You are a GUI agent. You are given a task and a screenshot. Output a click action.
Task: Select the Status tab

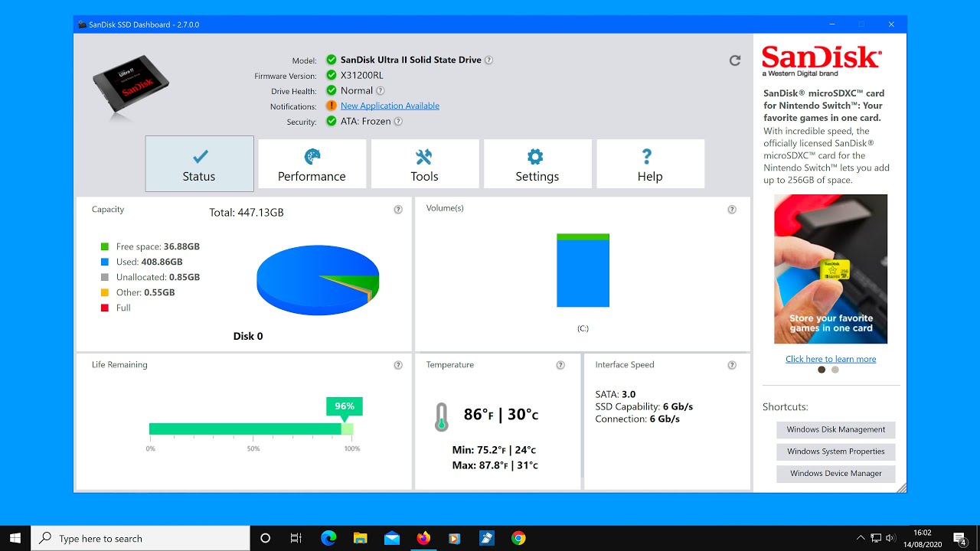point(199,164)
